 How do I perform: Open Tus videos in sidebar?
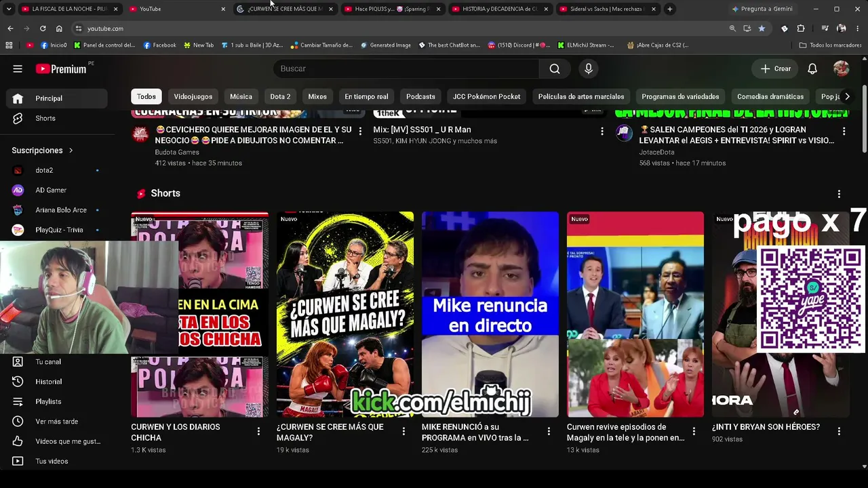coord(57,461)
